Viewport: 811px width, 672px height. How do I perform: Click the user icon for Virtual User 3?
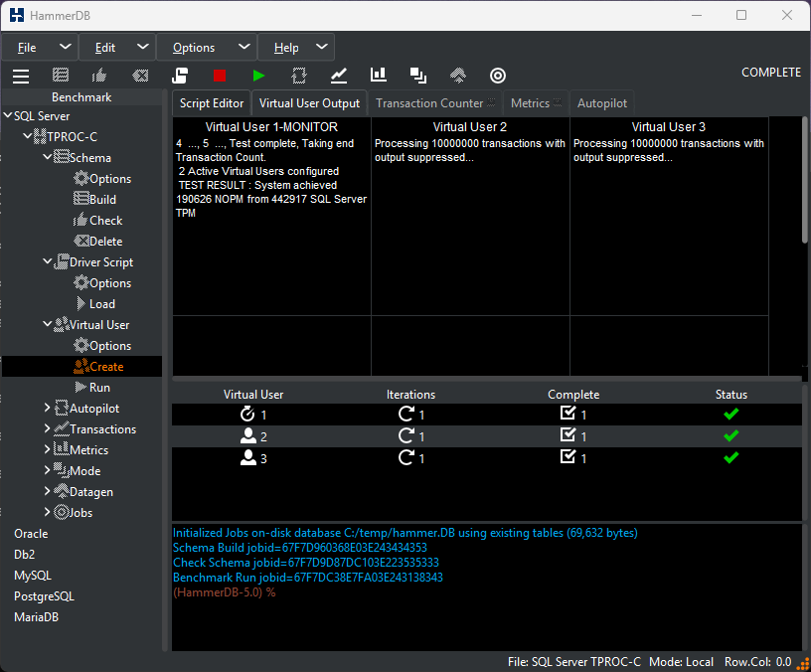[248, 458]
